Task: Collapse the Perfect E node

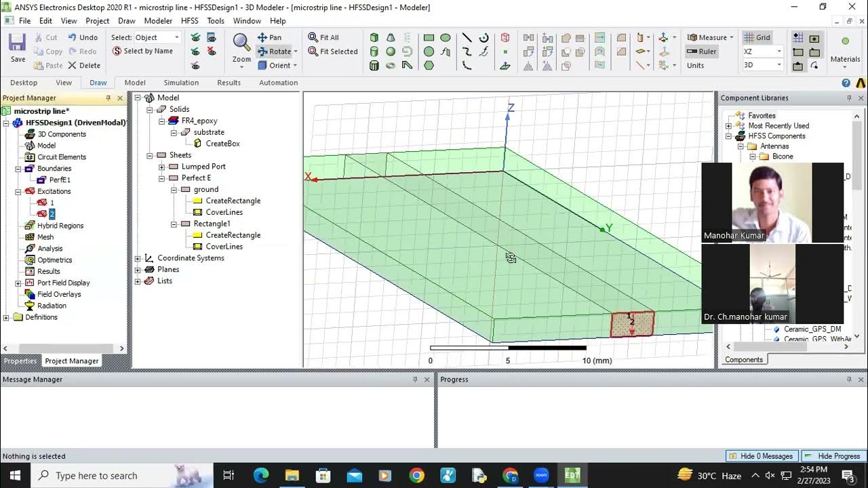Action: click(x=161, y=178)
